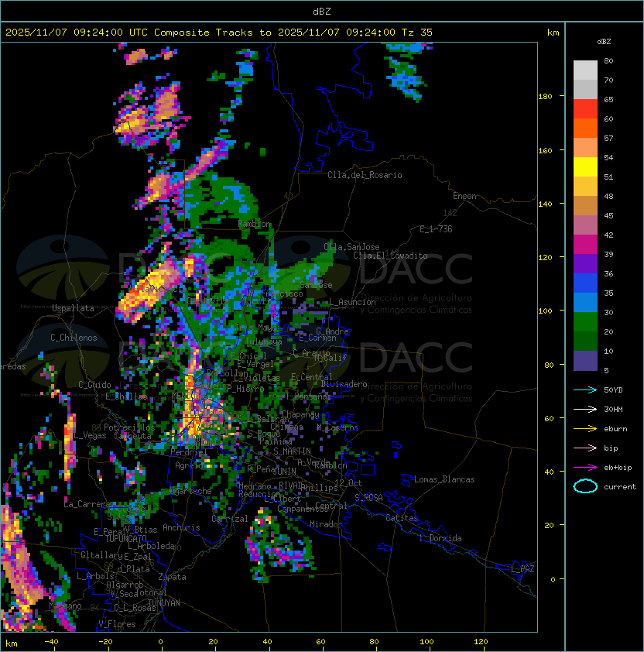Click the 'dBZ' title at window top
The width and height of the screenshot is (644, 652).
pyautogui.click(x=322, y=12)
